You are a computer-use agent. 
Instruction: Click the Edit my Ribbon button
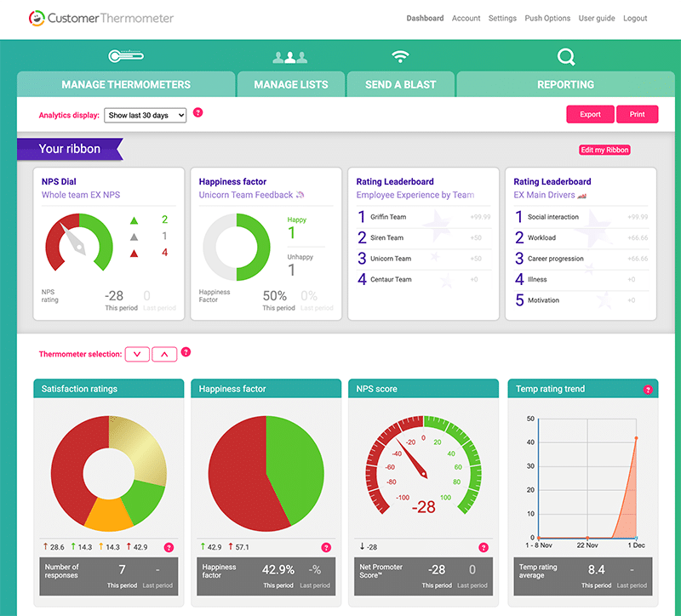[x=604, y=150]
